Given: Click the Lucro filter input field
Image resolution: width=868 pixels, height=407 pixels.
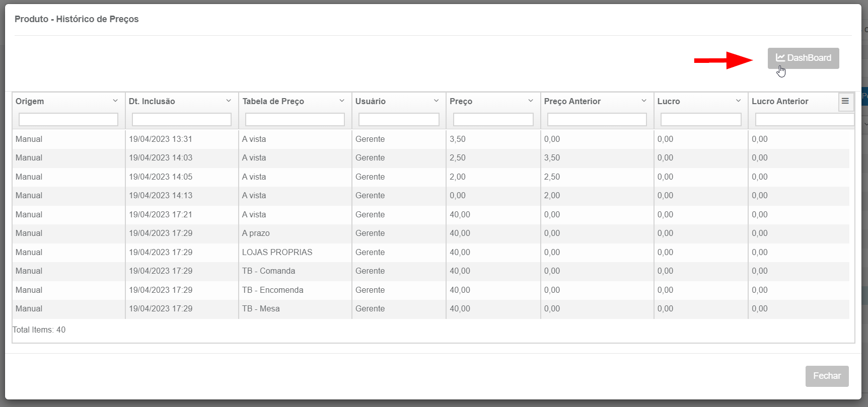Looking at the screenshot, I should pos(701,120).
